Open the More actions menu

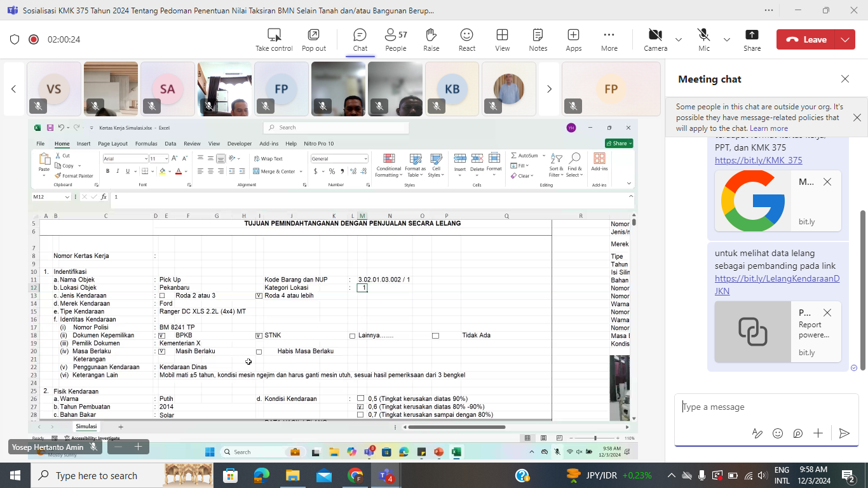coord(609,39)
